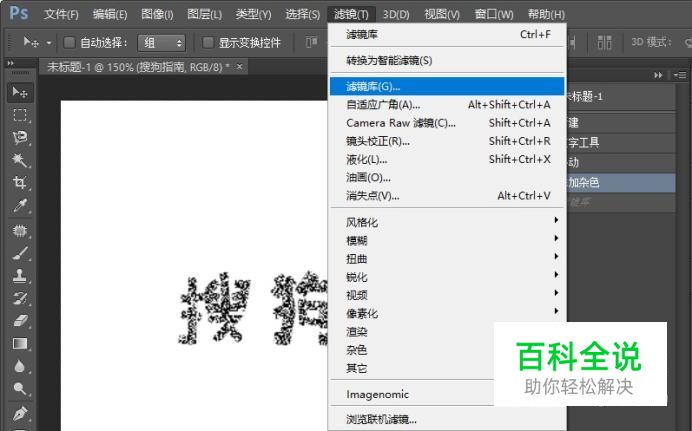Viewport: 692px width, 431px height.
Task: Choose 浏览联机滤镜...
Action: pyautogui.click(x=447, y=419)
